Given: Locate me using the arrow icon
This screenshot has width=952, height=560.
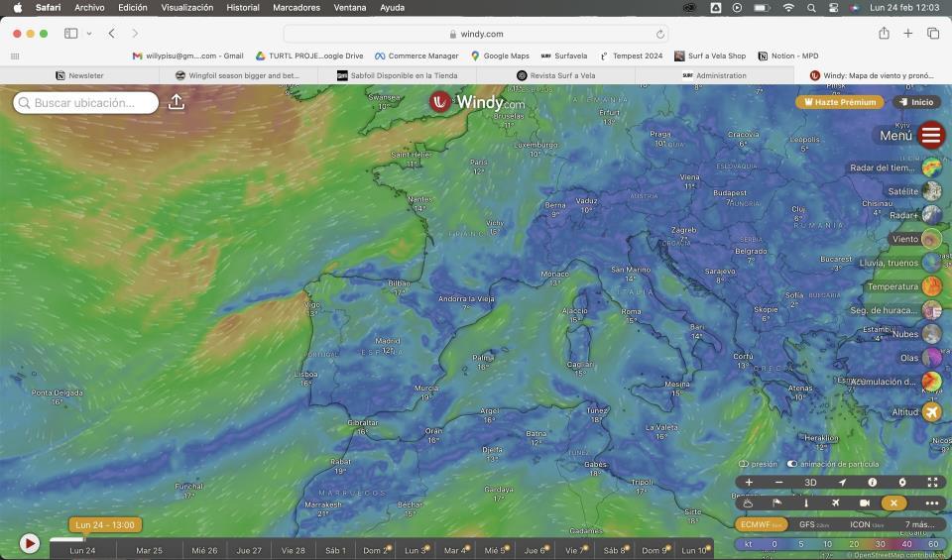Looking at the screenshot, I should [842, 483].
